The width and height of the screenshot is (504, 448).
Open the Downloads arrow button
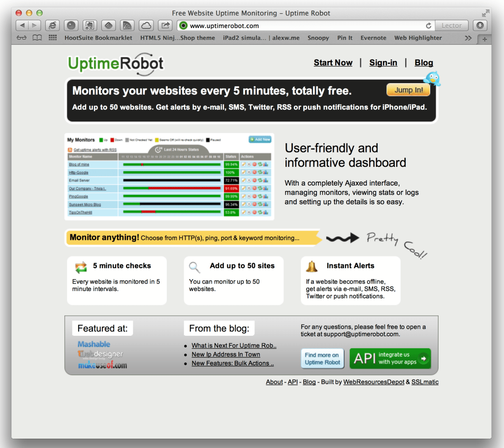[480, 26]
